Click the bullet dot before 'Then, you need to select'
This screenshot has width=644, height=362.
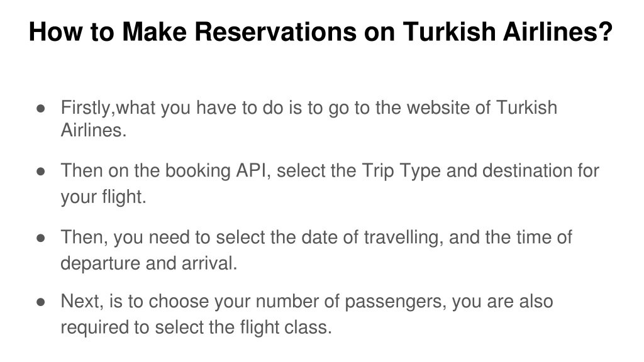41,238
